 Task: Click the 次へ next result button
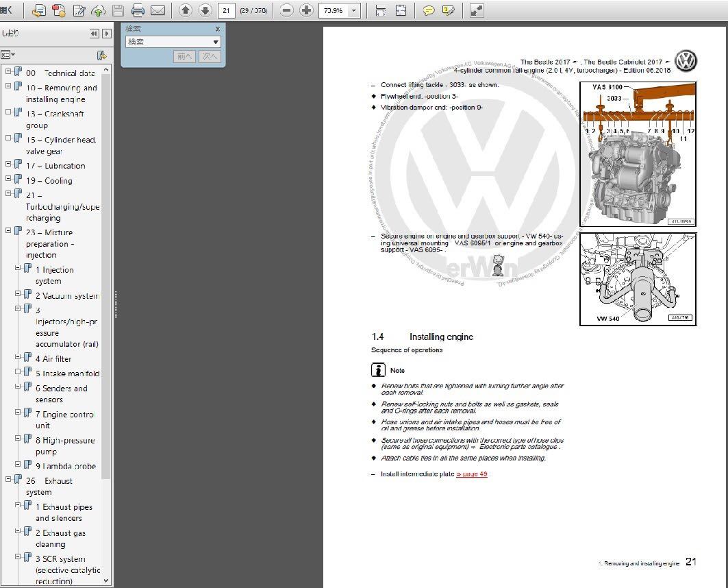click(210, 56)
